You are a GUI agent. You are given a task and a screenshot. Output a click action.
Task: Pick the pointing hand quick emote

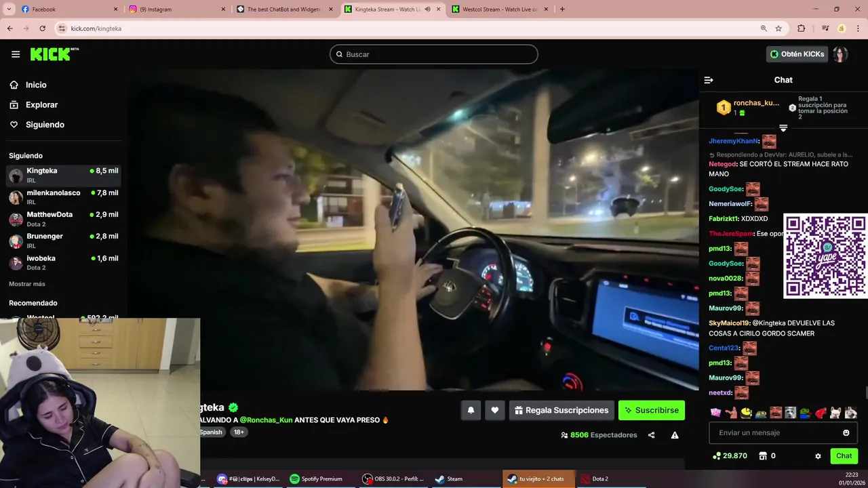coord(731,412)
